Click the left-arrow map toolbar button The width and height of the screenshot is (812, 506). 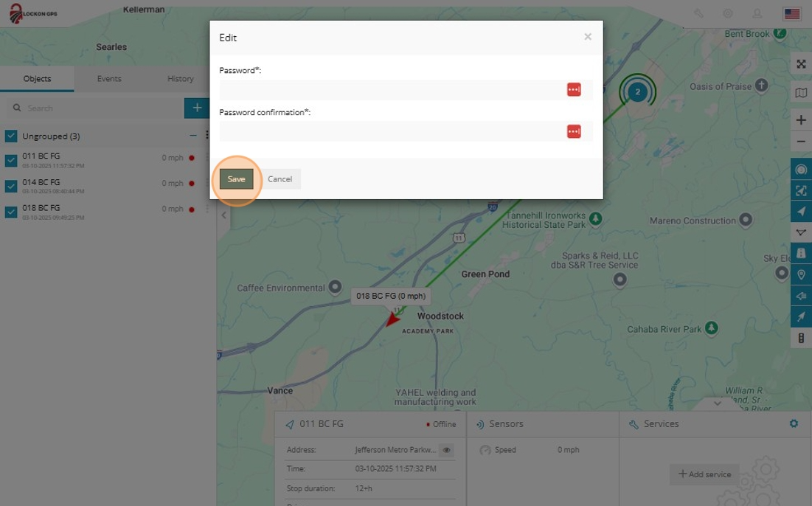801,296
